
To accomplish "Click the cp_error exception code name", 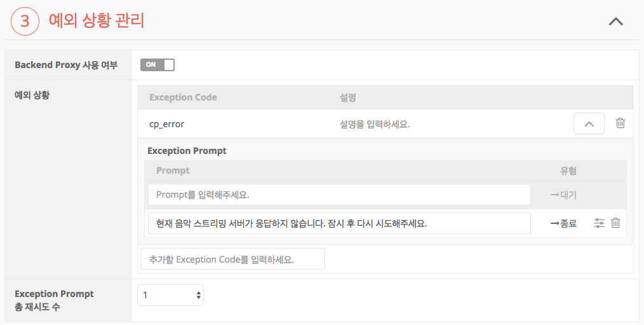I will pyautogui.click(x=166, y=124).
